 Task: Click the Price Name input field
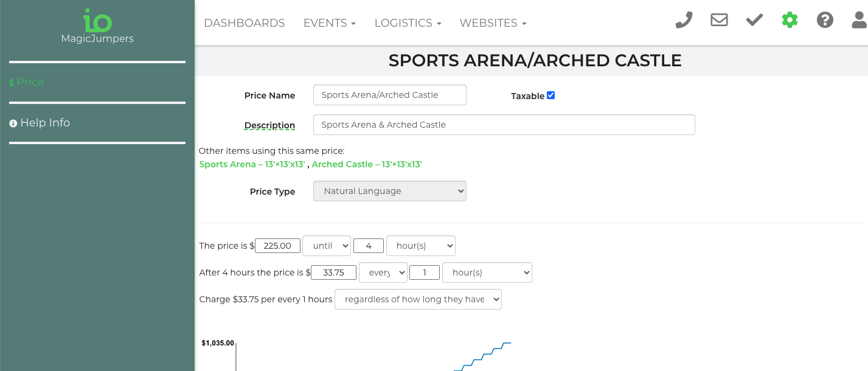389,95
